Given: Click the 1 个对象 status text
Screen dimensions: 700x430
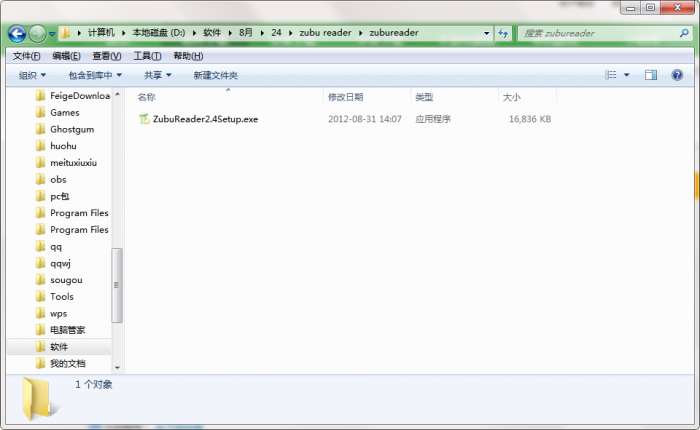Looking at the screenshot, I should point(93,384).
